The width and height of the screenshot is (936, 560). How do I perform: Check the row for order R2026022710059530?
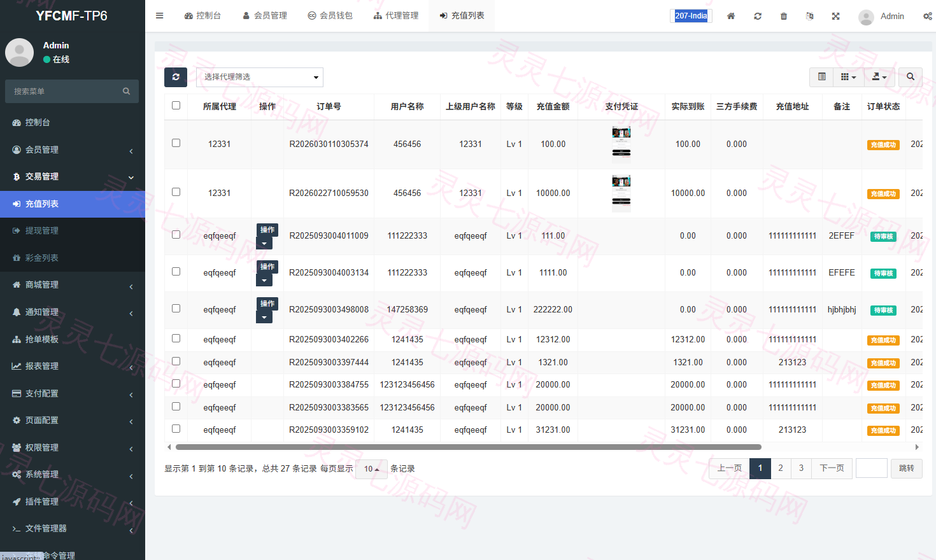pos(176,192)
